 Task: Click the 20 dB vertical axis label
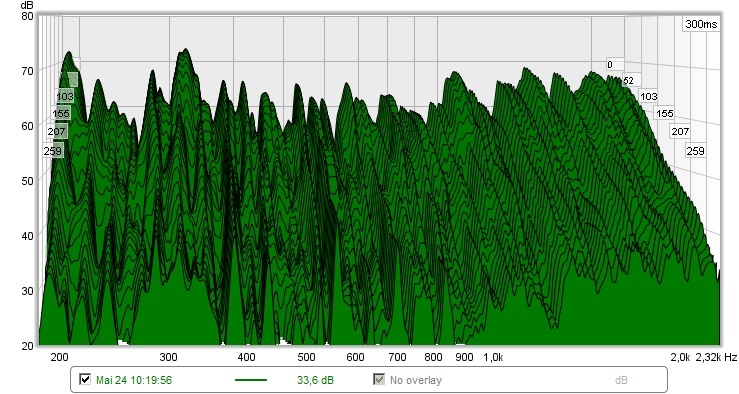click(x=27, y=346)
